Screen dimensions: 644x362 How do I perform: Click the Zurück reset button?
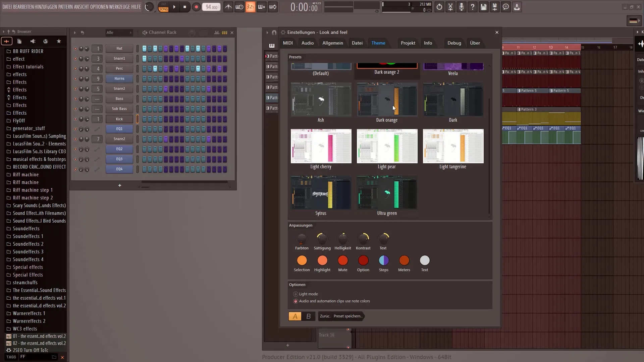click(x=324, y=316)
